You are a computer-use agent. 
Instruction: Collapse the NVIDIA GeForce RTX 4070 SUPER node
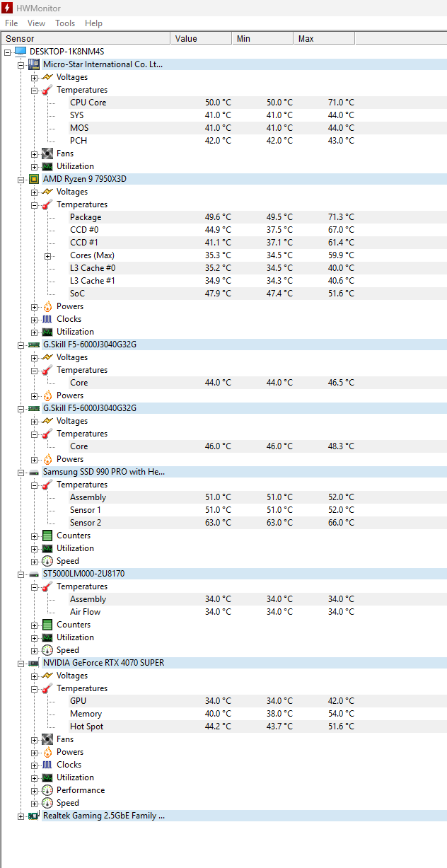21,663
